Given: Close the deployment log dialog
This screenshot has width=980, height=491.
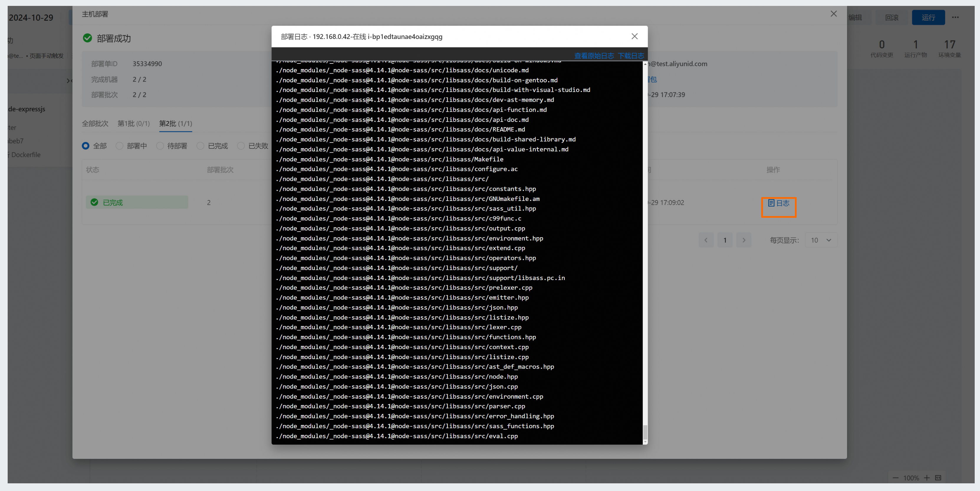Looking at the screenshot, I should pos(634,36).
